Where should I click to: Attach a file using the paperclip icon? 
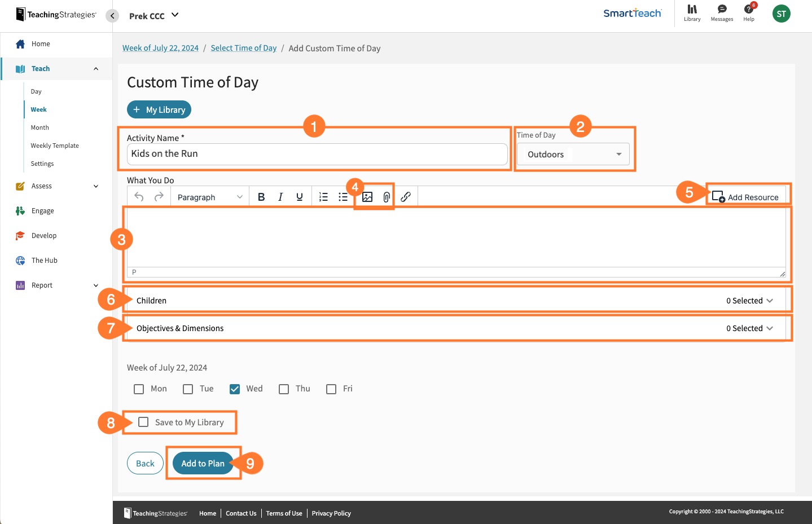[386, 196]
